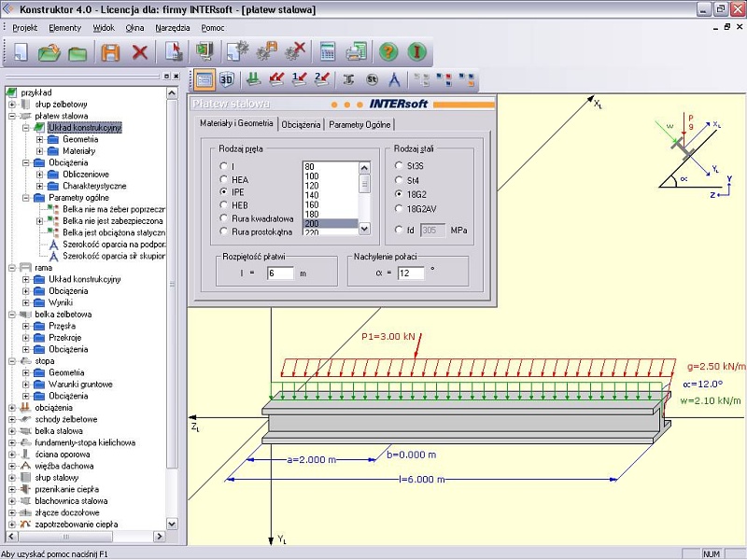Select profile size 160 in list
The width and height of the screenshot is (747, 560).
tap(331, 204)
